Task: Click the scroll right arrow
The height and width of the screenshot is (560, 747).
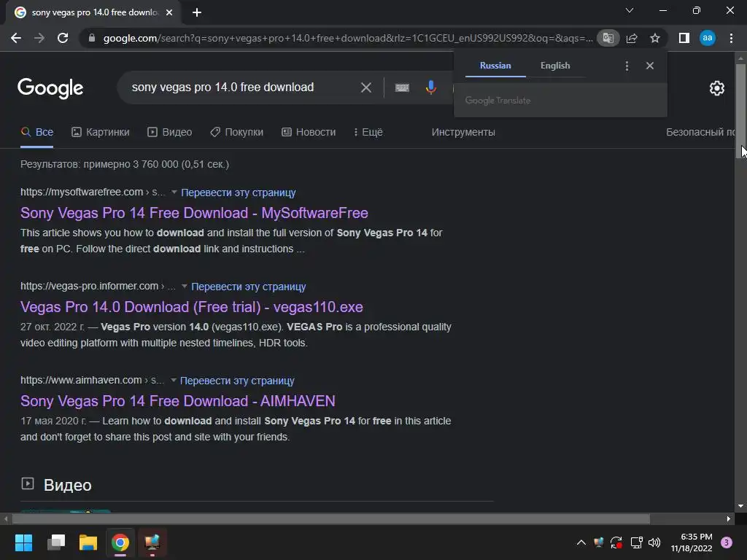Action: tap(729, 518)
